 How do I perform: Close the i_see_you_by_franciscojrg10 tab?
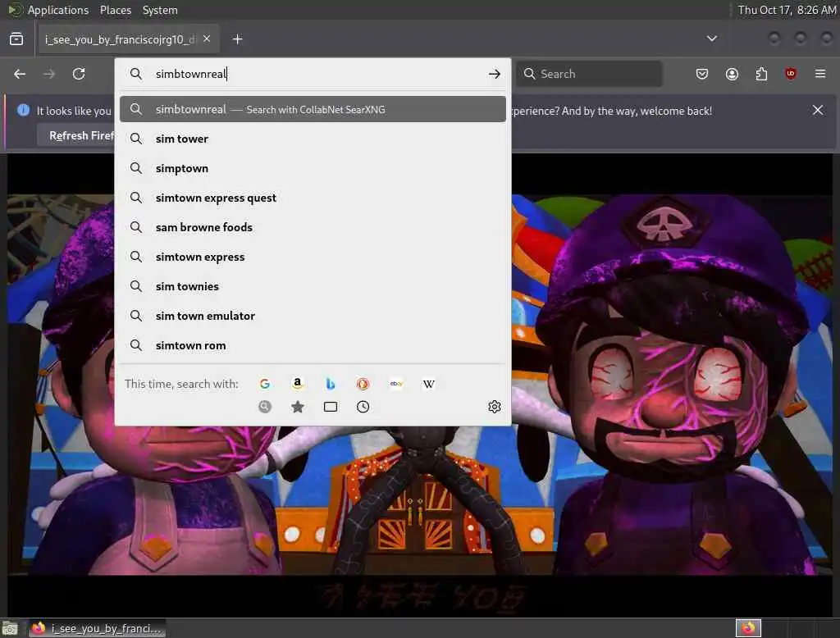(x=207, y=39)
